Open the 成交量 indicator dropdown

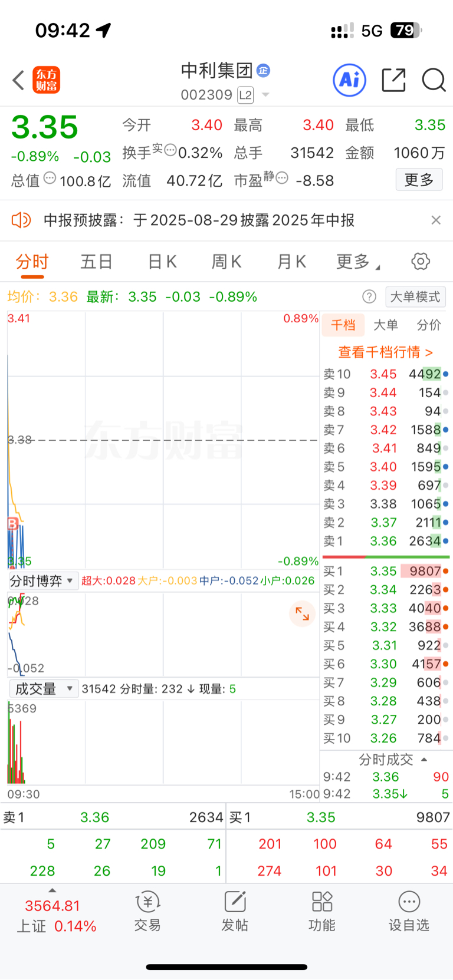point(43,689)
